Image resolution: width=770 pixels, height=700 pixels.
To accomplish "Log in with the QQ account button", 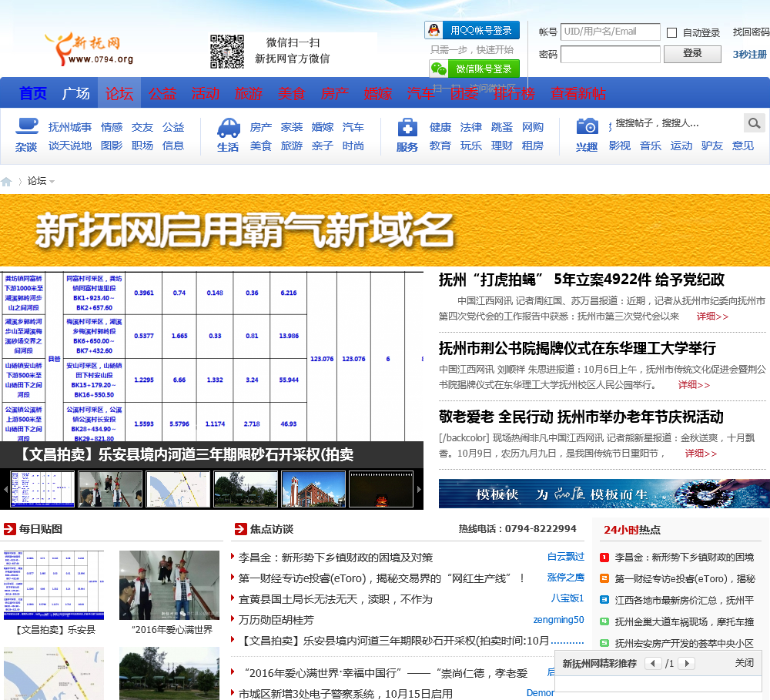I will pyautogui.click(x=472, y=31).
